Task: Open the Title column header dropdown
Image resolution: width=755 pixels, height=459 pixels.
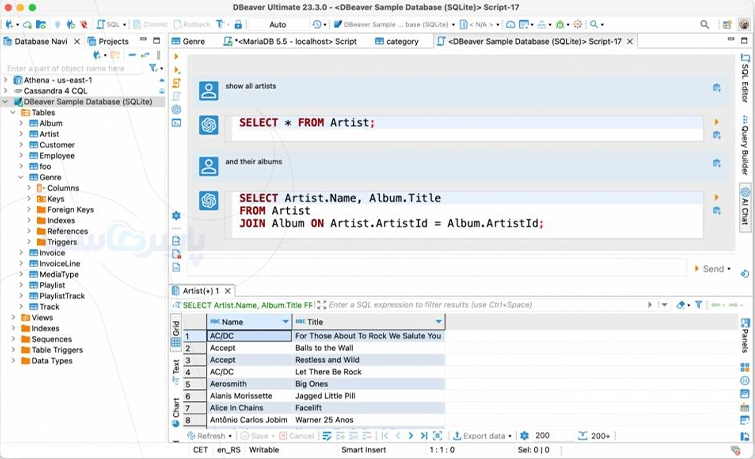Action: click(x=438, y=321)
